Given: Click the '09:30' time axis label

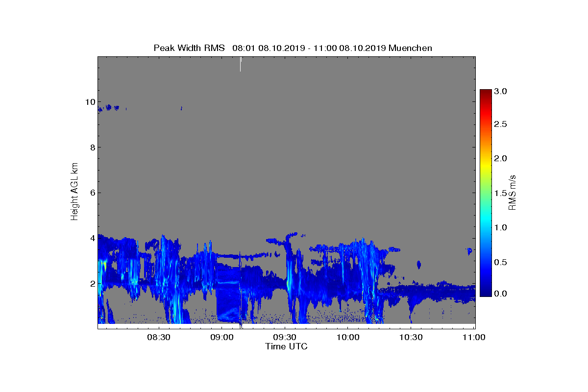Looking at the screenshot, I should [285, 338].
